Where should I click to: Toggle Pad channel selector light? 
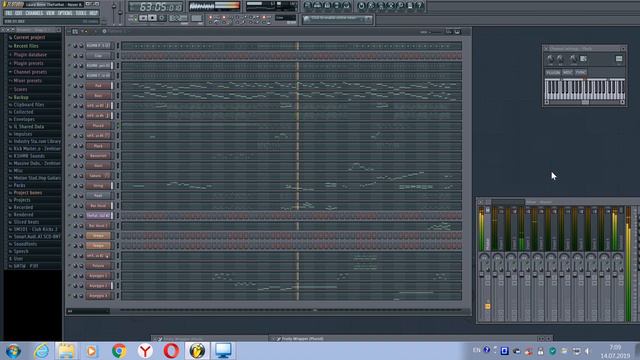point(118,86)
